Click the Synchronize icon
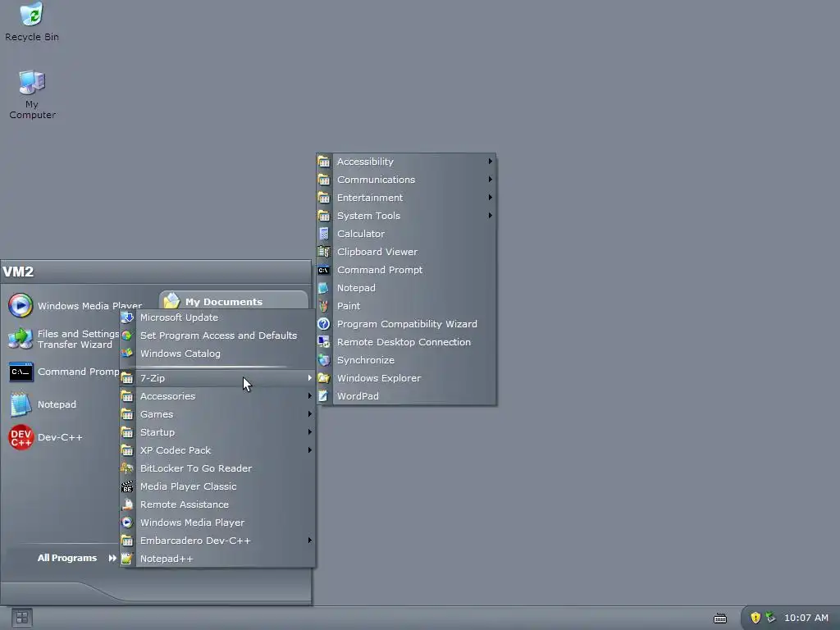 pyautogui.click(x=323, y=360)
